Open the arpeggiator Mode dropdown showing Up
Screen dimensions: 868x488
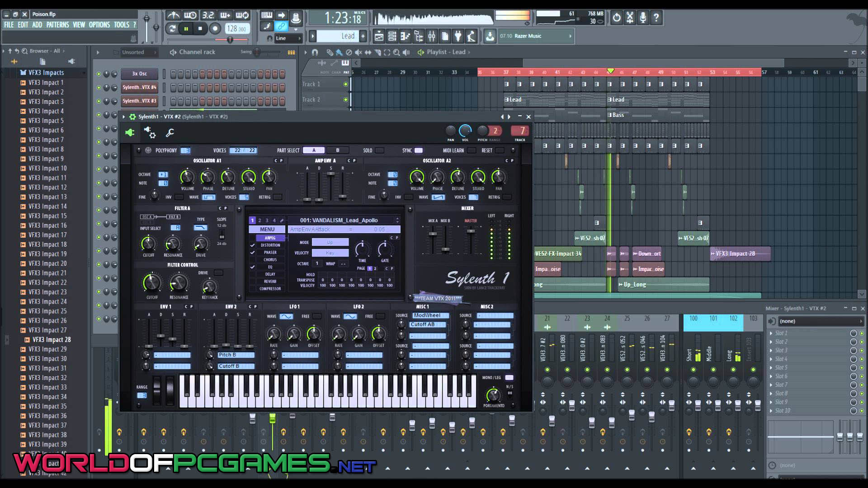point(330,243)
